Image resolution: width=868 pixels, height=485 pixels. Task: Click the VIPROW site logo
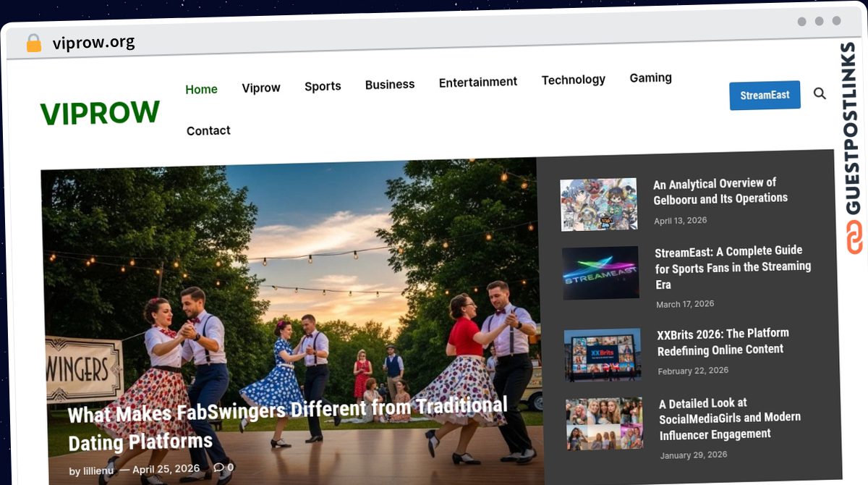coord(100,114)
